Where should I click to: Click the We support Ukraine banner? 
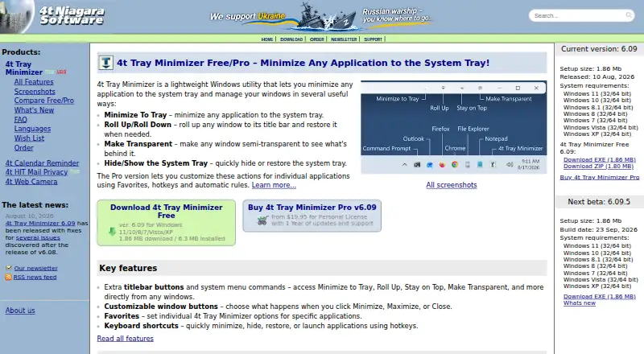[320, 17]
